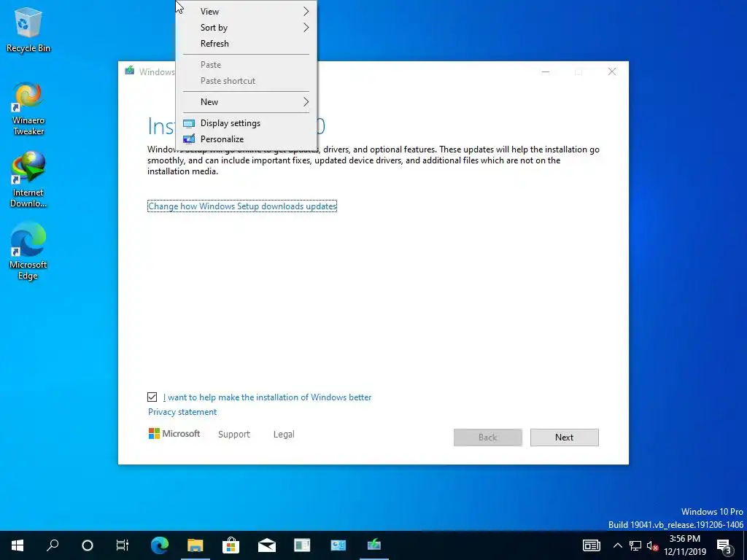
Task: Open the Start menu
Action: (18, 545)
